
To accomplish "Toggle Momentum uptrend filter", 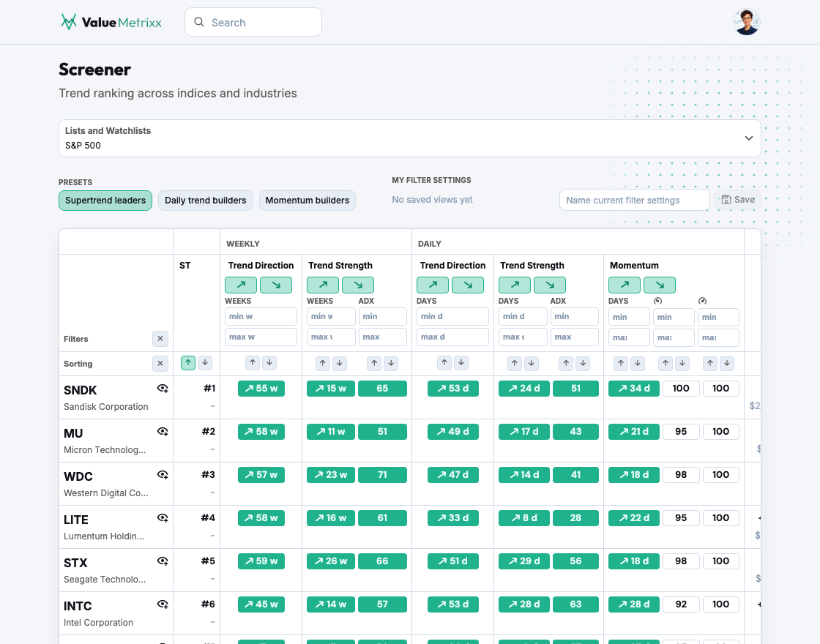I will pos(625,285).
